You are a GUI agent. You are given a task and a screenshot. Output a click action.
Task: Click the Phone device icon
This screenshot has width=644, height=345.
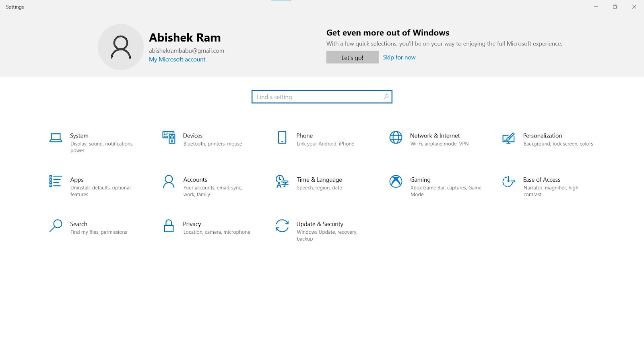tap(282, 137)
